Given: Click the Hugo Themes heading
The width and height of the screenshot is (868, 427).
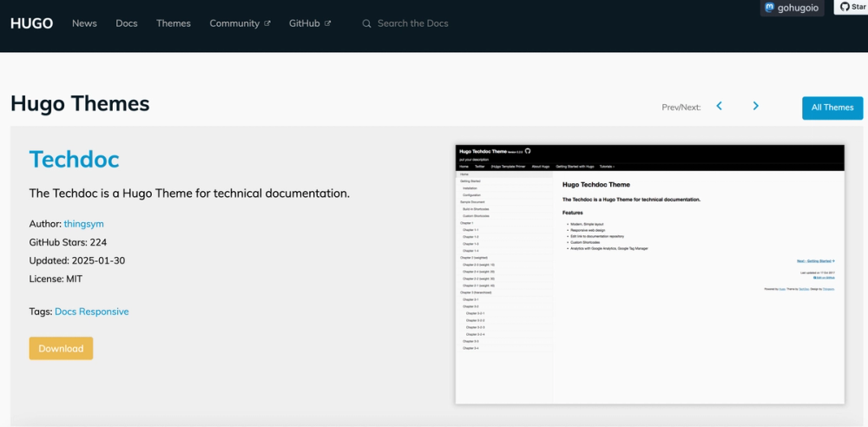Looking at the screenshot, I should [x=80, y=103].
